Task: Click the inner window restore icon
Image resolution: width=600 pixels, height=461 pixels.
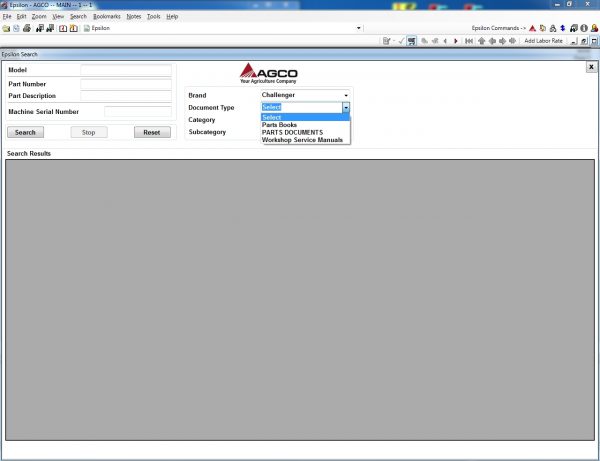Action: coord(584,41)
